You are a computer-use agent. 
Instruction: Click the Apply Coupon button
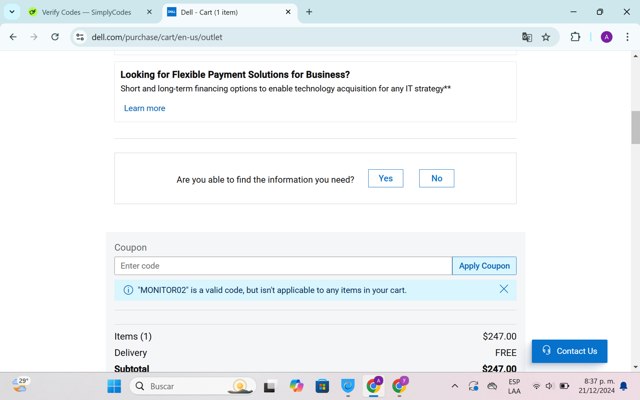484,266
